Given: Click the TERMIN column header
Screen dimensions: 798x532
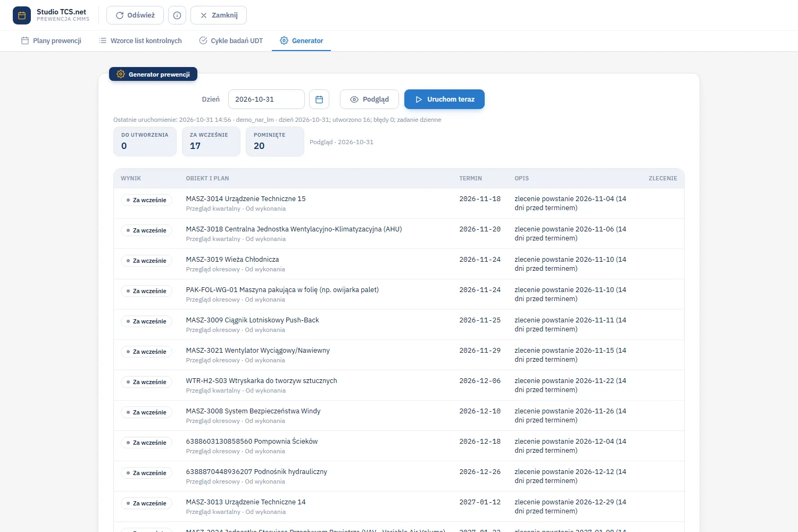Looking at the screenshot, I should [471, 178].
